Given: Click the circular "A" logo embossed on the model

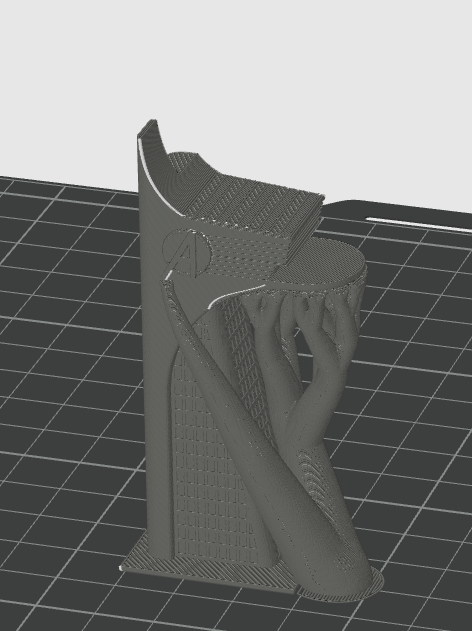Looking at the screenshot, I should point(186,253).
